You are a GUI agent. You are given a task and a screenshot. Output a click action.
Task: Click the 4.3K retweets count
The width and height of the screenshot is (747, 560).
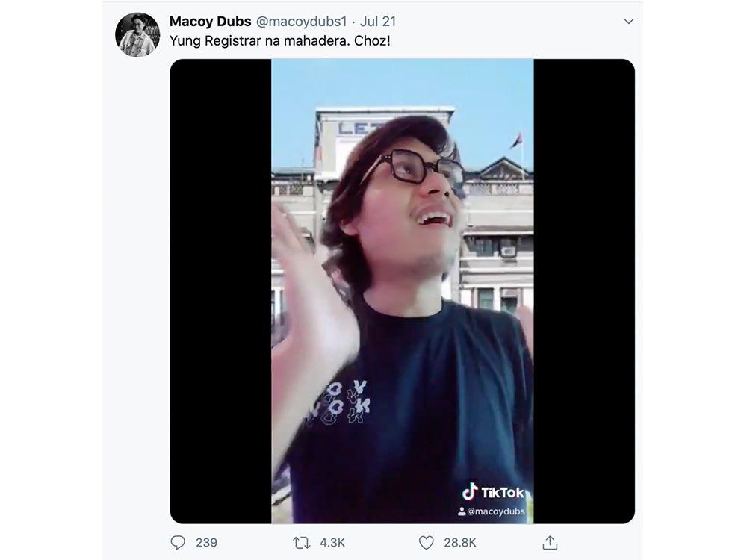[x=332, y=542]
